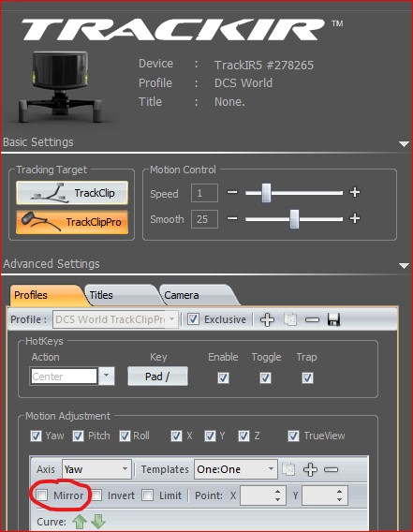The image size is (413, 532).
Task: Uncheck the Roll motion checkbox
Action: click(125, 436)
